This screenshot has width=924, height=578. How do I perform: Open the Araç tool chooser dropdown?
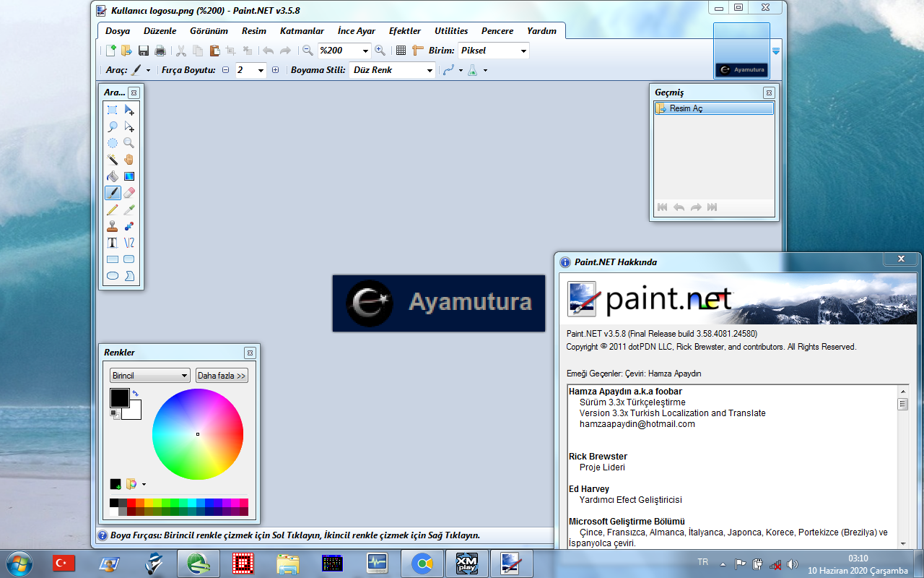[x=140, y=70]
